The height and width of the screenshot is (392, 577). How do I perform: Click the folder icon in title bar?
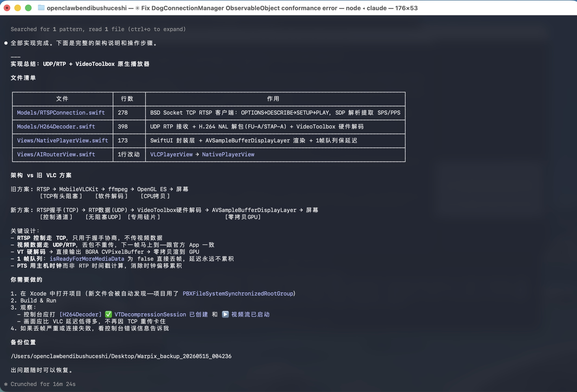41,8
